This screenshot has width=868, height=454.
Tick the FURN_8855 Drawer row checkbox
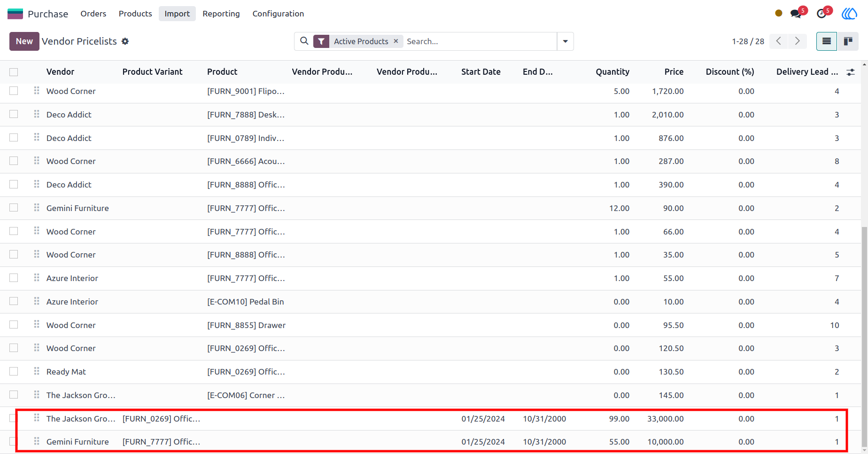14,325
